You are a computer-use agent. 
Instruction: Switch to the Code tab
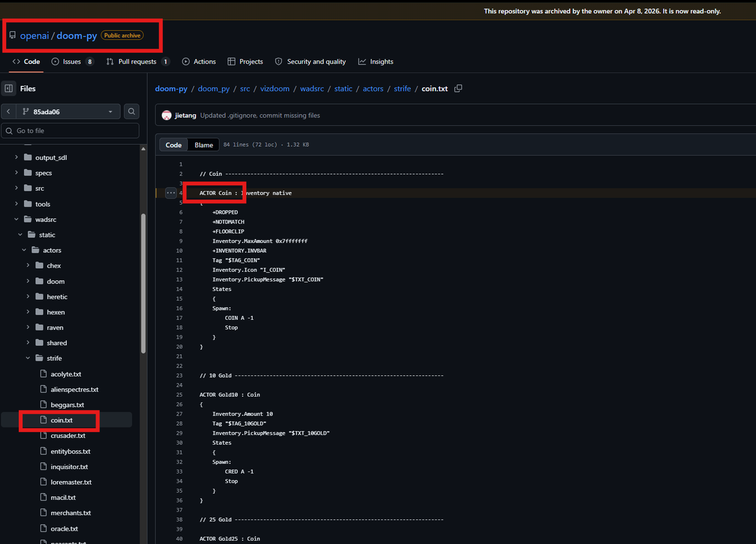(26, 62)
